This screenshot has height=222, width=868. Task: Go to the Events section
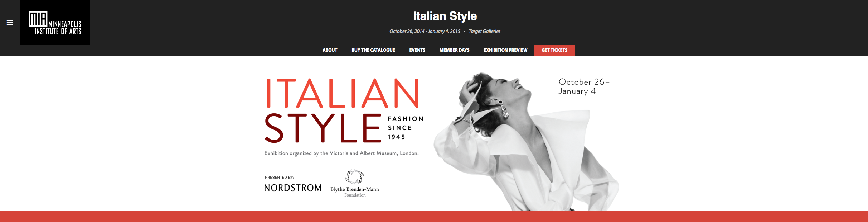coord(417,50)
